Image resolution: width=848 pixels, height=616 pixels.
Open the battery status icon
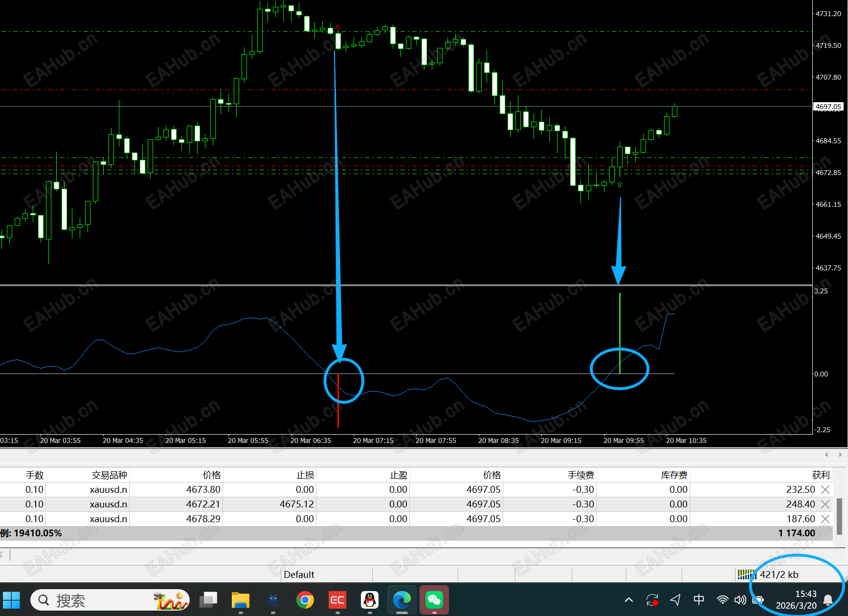point(758,600)
